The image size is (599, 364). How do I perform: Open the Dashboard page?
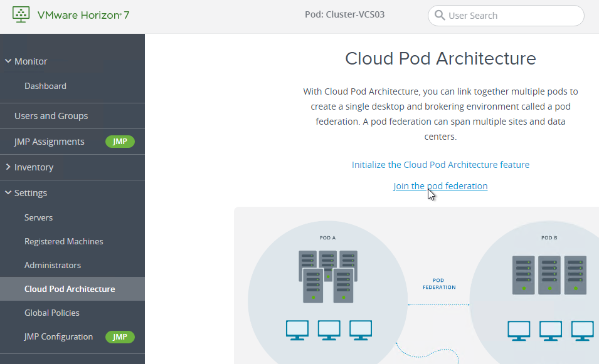click(x=45, y=86)
